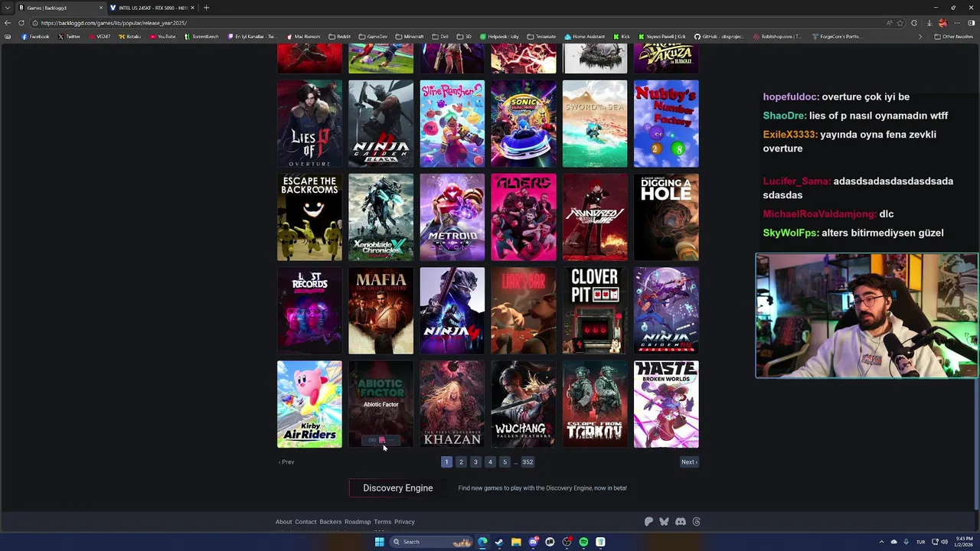The width and height of the screenshot is (980, 551).
Task: Open the About footer link
Action: tap(283, 522)
